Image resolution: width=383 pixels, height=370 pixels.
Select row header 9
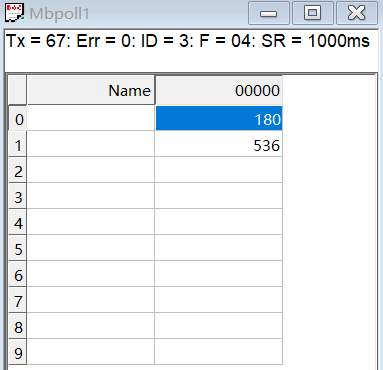[18, 352]
